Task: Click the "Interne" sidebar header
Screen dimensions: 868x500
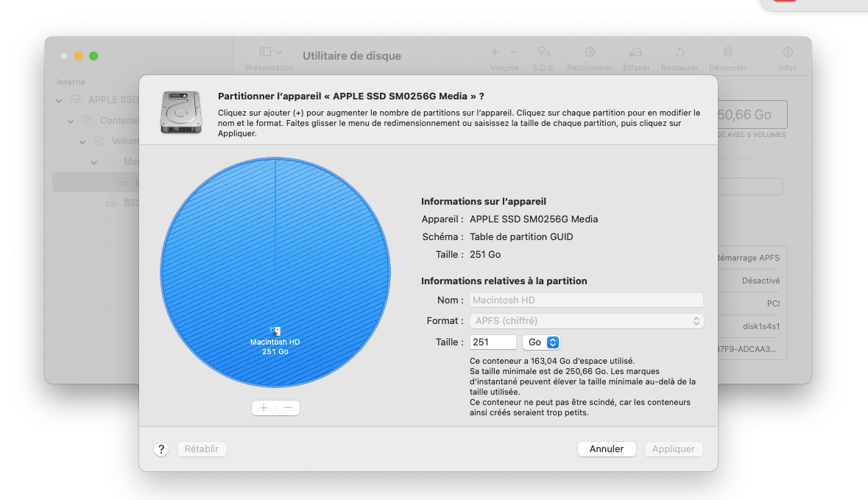Action: (x=71, y=82)
